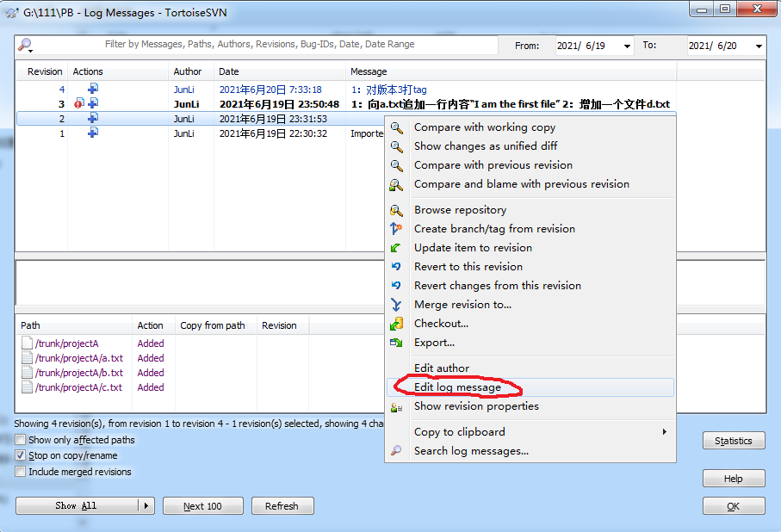Sort by the Date column header
Image resolution: width=781 pixels, height=532 pixels.
(x=280, y=71)
